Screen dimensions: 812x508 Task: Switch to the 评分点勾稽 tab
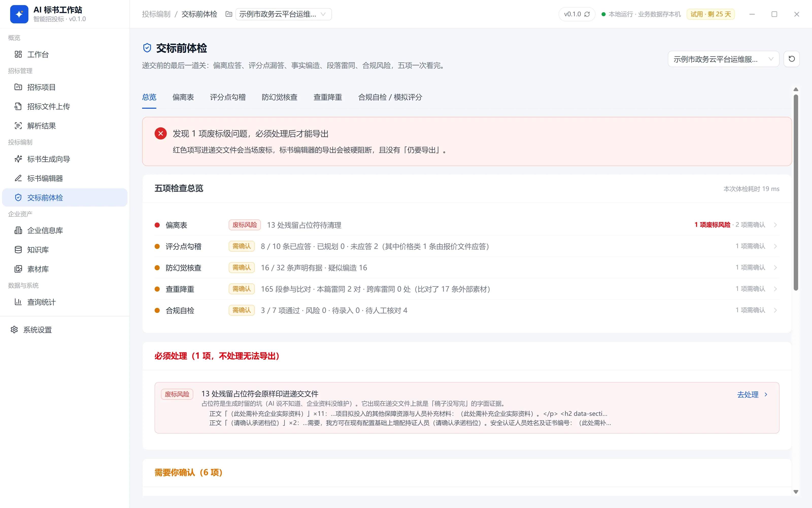[x=228, y=97]
